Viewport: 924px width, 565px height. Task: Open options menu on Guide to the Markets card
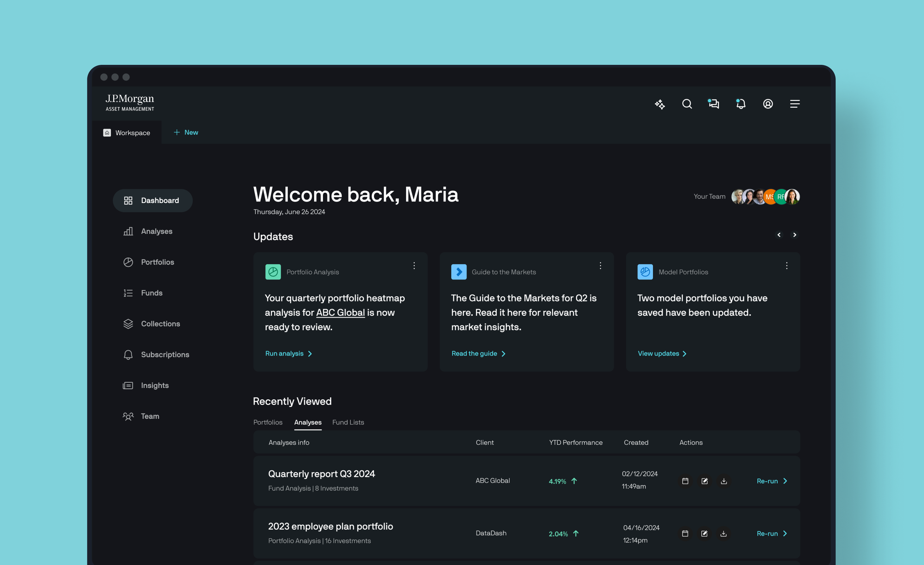click(x=600, y=265)
